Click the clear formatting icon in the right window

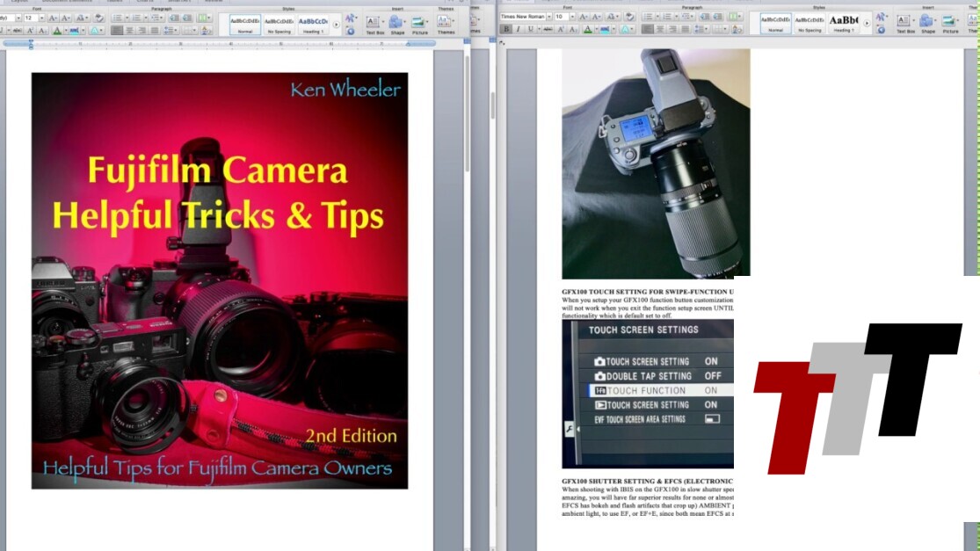629,17
